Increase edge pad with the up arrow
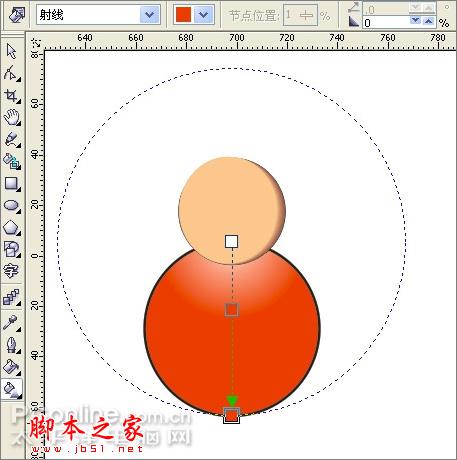457x460 pixels. pos(429,21)
